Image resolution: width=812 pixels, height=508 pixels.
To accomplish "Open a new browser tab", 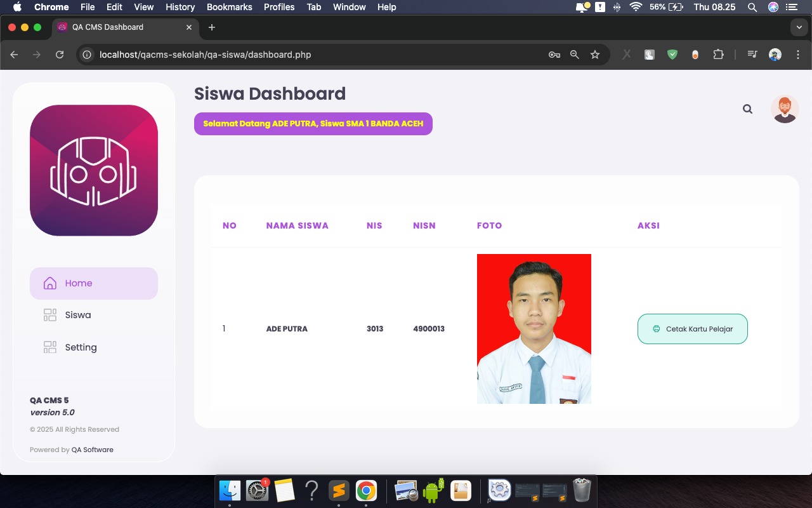I will pos(212,27).
